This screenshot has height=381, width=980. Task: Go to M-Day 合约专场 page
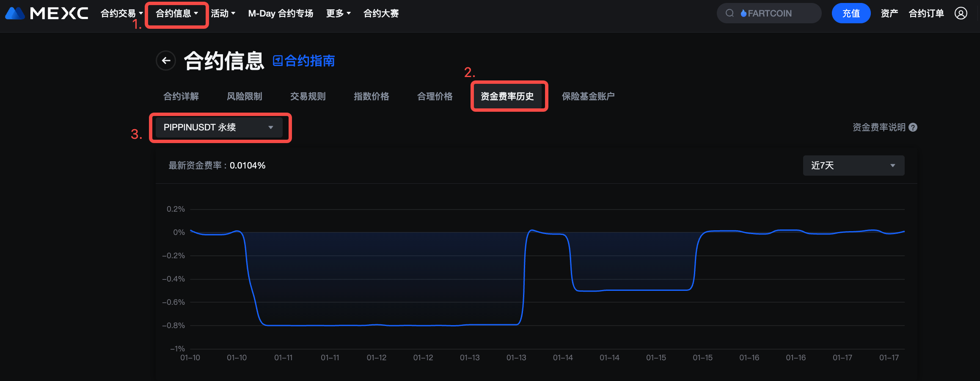pyautogui.click(x=281, y=14)
